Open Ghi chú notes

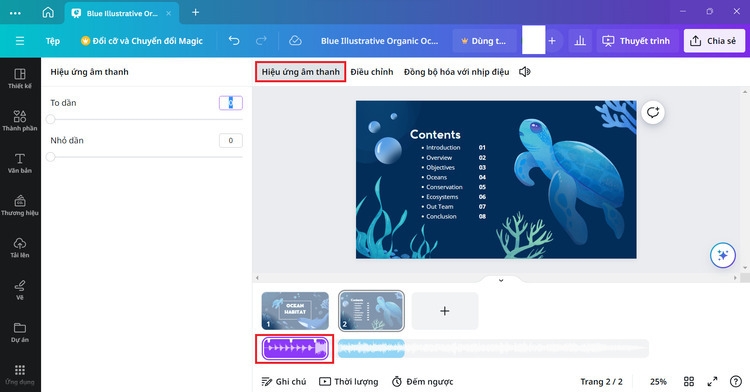[x=284, y=381]
